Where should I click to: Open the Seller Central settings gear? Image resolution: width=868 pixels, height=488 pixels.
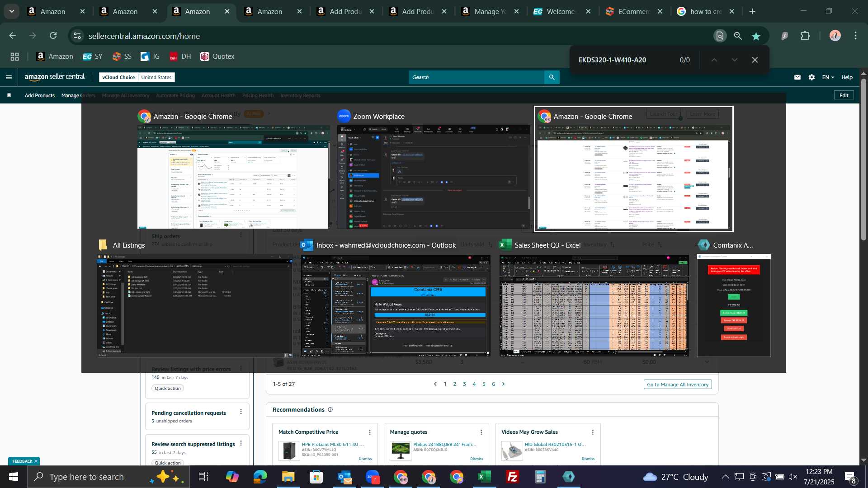(812, 77)
